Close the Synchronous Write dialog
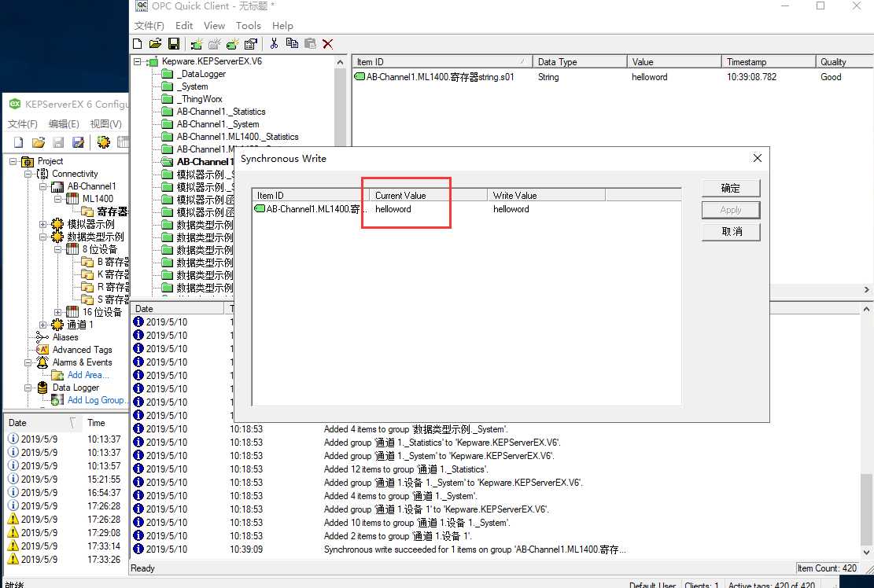The image size is (874, 588). (x=757, y=158)
